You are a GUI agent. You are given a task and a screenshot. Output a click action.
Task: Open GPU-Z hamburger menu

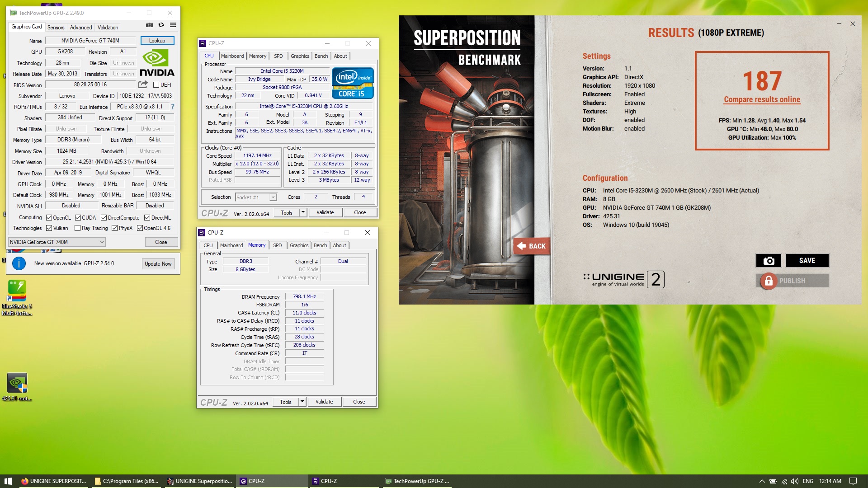coord(173,25)
